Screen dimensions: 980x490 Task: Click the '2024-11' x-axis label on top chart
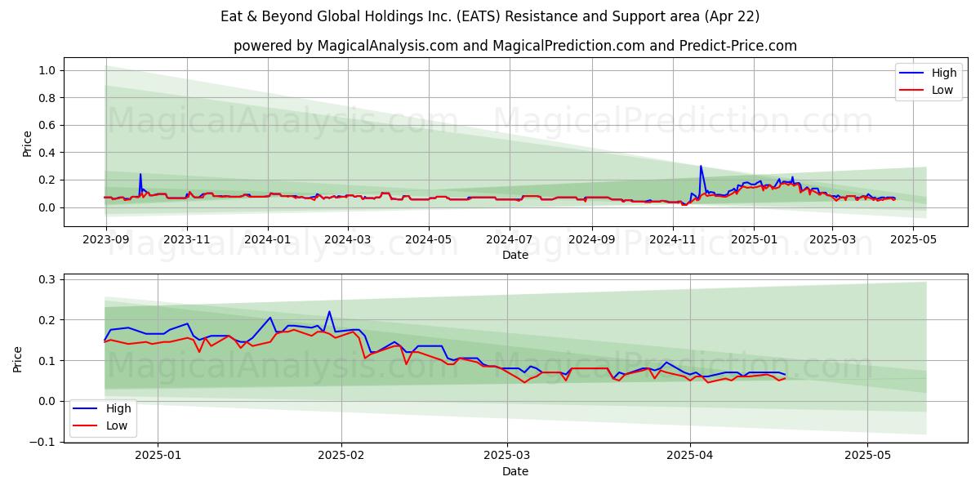[x=674, y=240]
